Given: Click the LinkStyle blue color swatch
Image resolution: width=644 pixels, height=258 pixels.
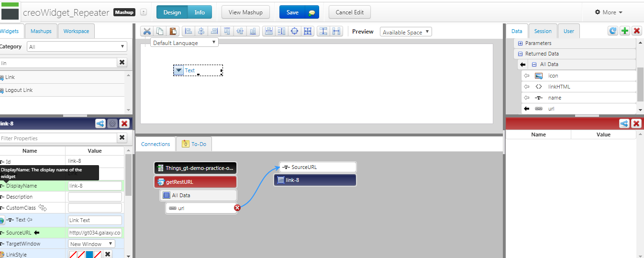Looking at the screenshot, I should click(x=89, y=254).
